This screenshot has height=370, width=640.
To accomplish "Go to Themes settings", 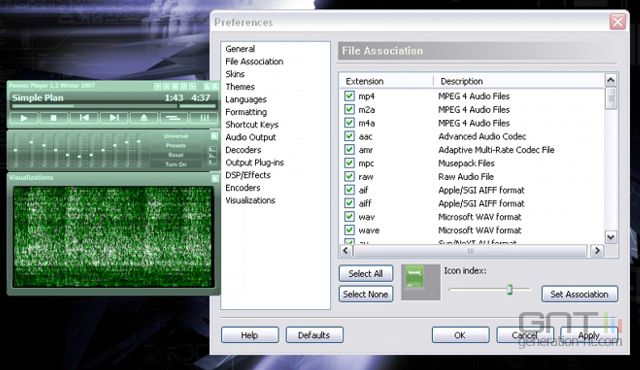I will [240, 87].
